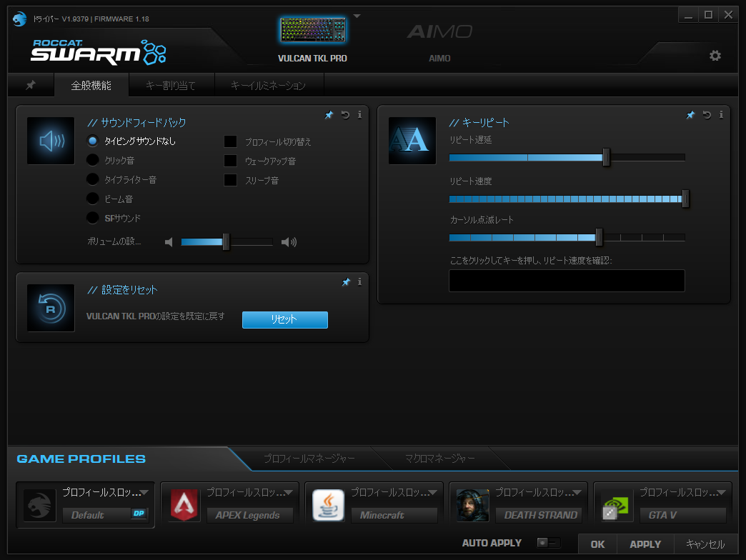Click the sound feedback speaker icon
746x560 pixels.
tap(51, 141)
